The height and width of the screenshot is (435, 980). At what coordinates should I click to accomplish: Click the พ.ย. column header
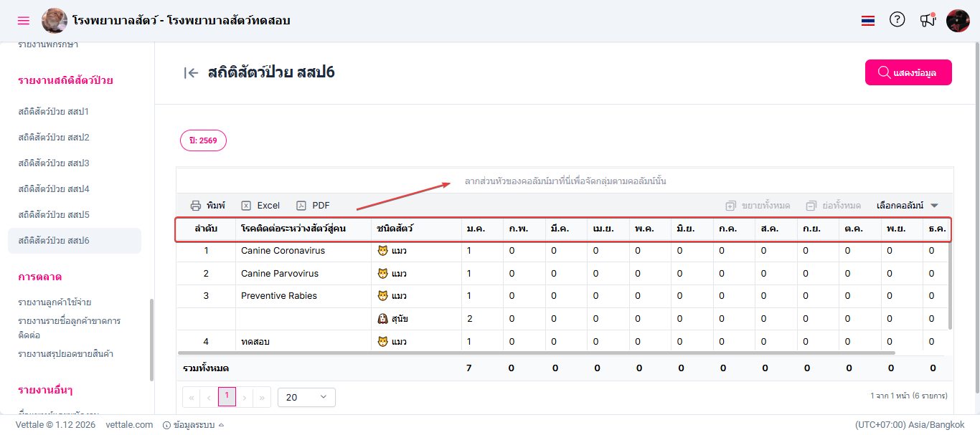[902, 229]
